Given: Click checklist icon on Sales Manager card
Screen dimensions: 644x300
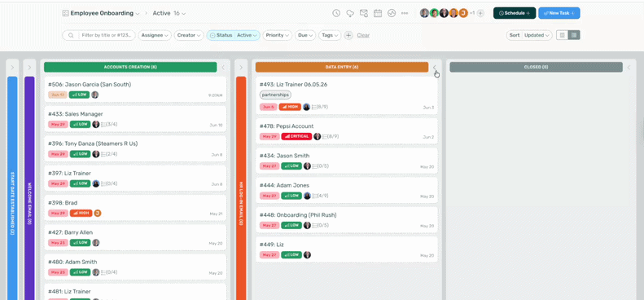Looking at the screenshot, I should click(x=104, y=124).
